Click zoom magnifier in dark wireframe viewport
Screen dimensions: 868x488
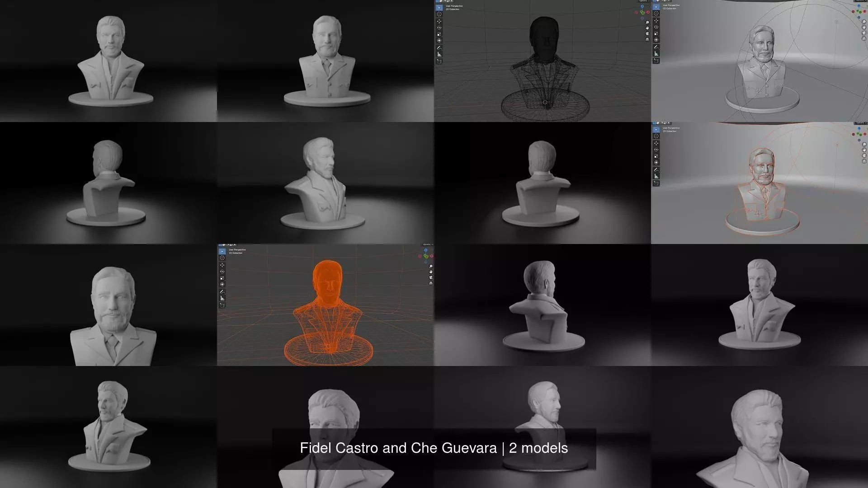click(x=647, y=22)
